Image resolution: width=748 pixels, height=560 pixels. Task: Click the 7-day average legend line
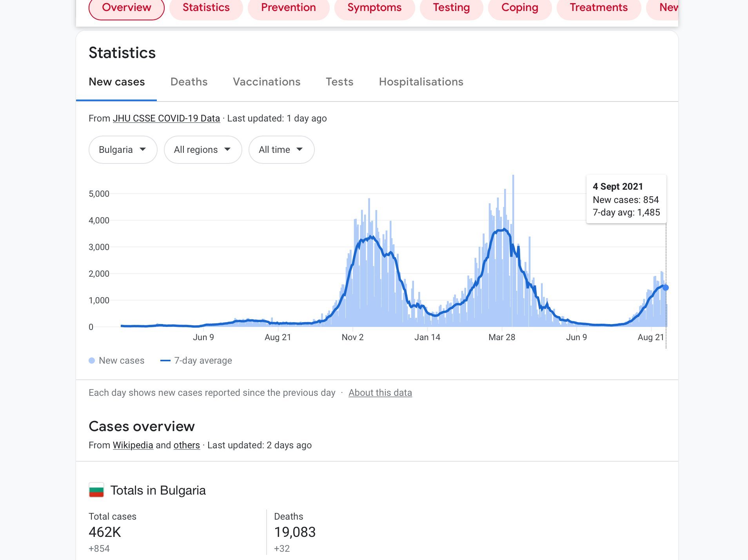(x=165, y=361)
